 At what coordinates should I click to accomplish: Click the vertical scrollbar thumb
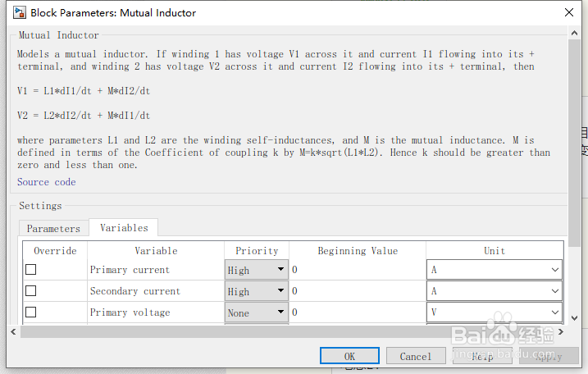(574, 143)
